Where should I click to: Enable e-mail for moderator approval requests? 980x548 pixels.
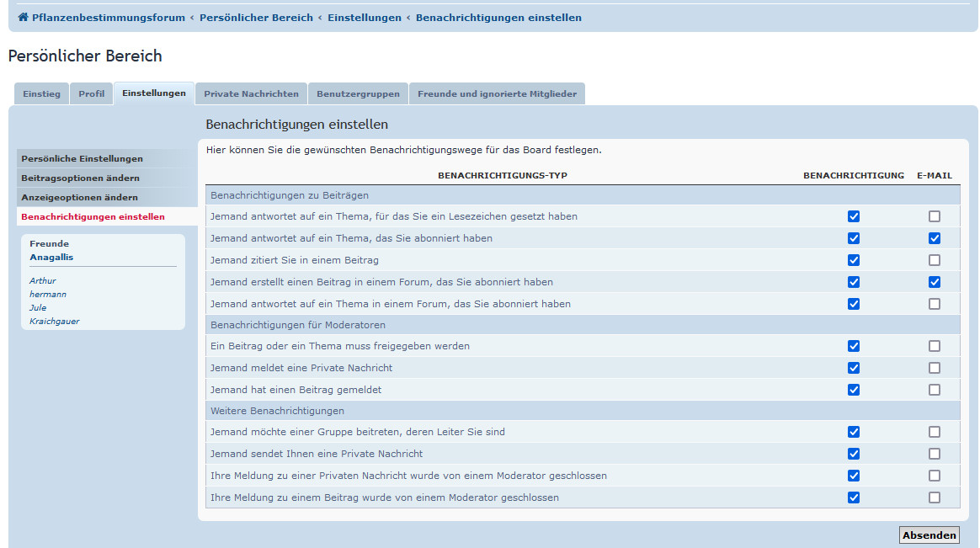pyautogui.click(x=934, y=346)
